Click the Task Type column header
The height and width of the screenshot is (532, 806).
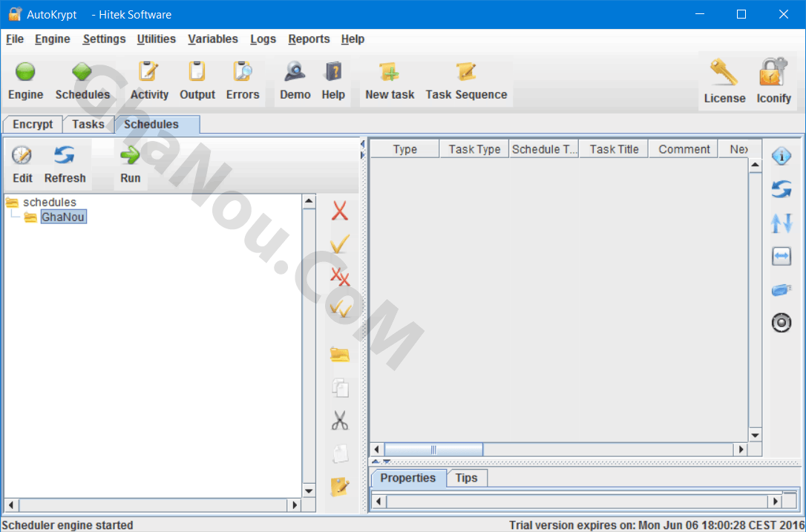pyautogui.click(x=474, y=150)
